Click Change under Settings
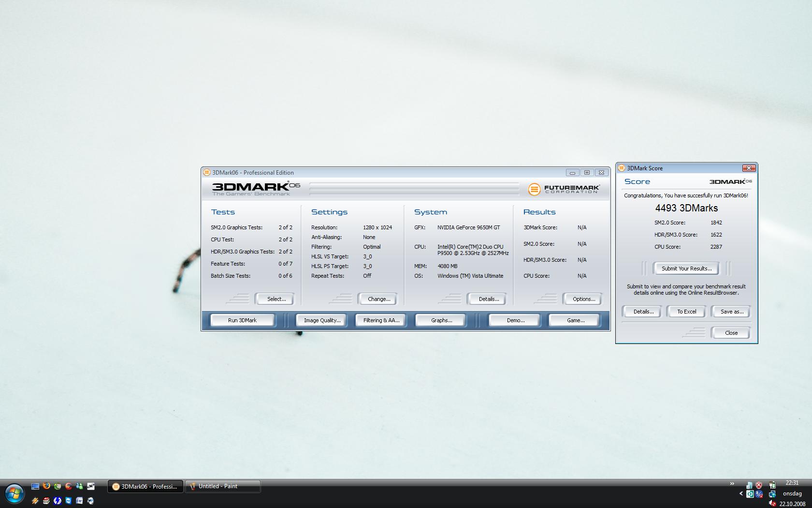 click(x=378, y=299)
